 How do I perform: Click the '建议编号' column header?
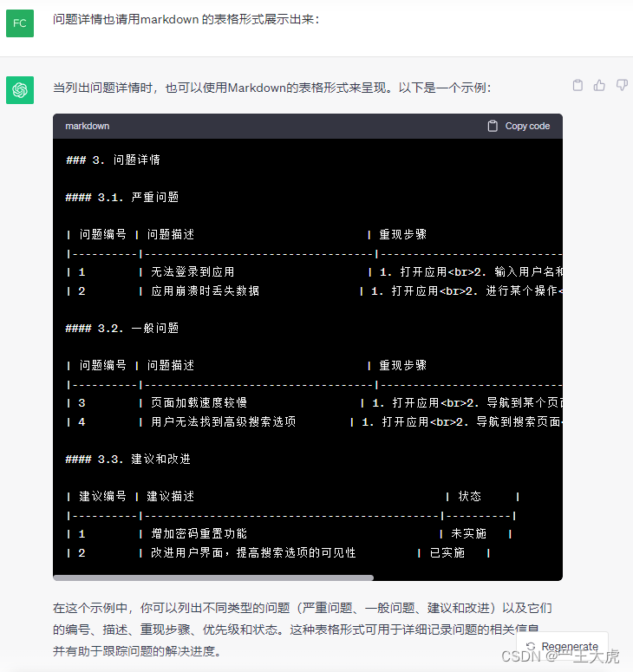(x=103, y=496)
